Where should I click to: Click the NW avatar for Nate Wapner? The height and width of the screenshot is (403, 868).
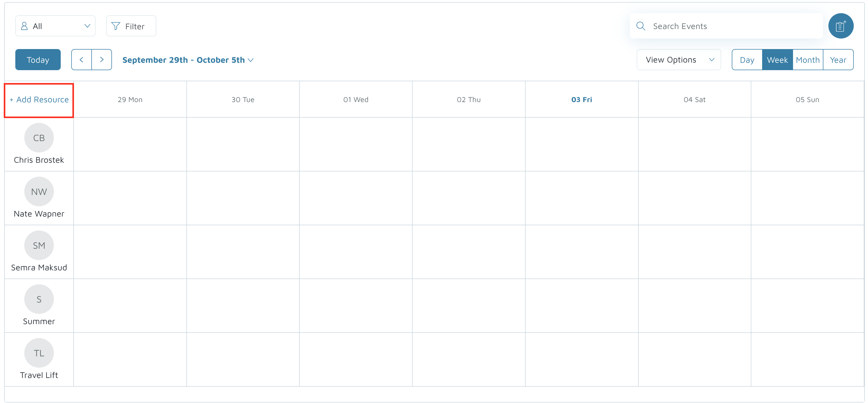click(x=39, y=191)
